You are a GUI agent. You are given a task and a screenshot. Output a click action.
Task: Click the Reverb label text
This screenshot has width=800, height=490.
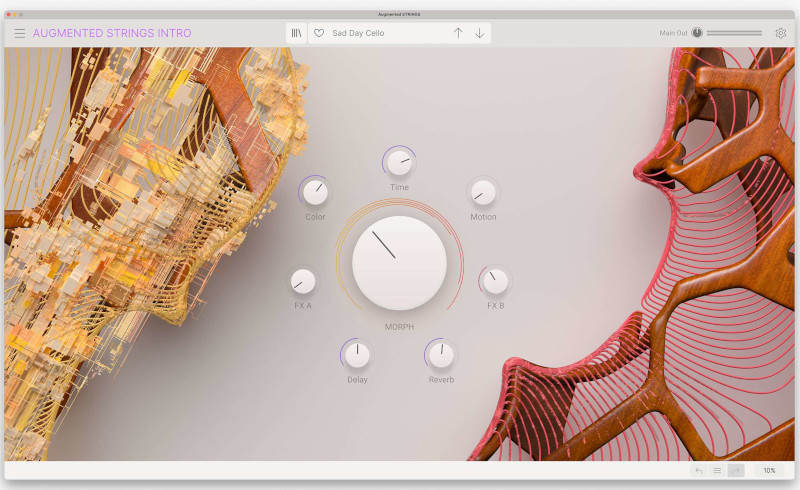click(x=441, y=380)
